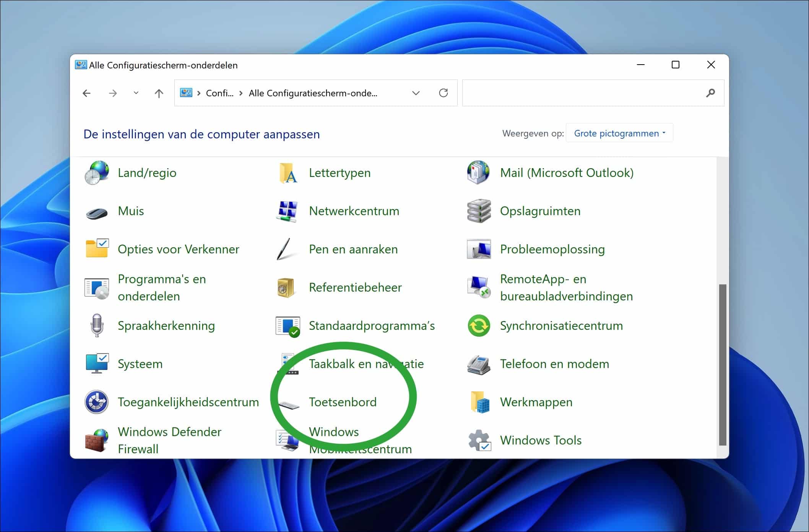Open Telefoon en modem settings

coord(554,363)
